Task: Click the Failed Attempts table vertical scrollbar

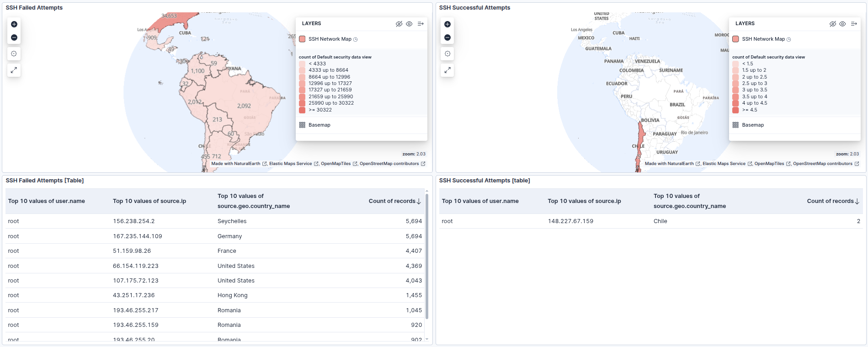Action: [427, 256]
